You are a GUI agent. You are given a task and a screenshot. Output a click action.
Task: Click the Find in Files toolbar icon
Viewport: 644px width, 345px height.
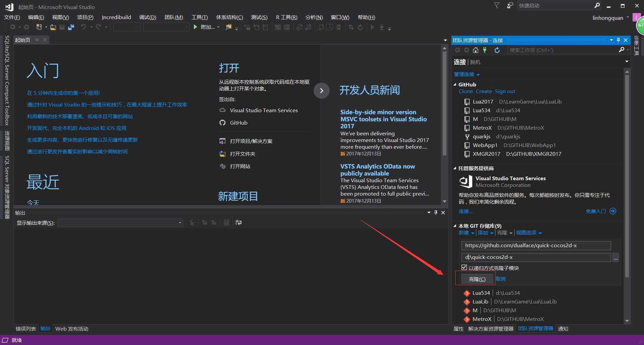pos(228,27)
